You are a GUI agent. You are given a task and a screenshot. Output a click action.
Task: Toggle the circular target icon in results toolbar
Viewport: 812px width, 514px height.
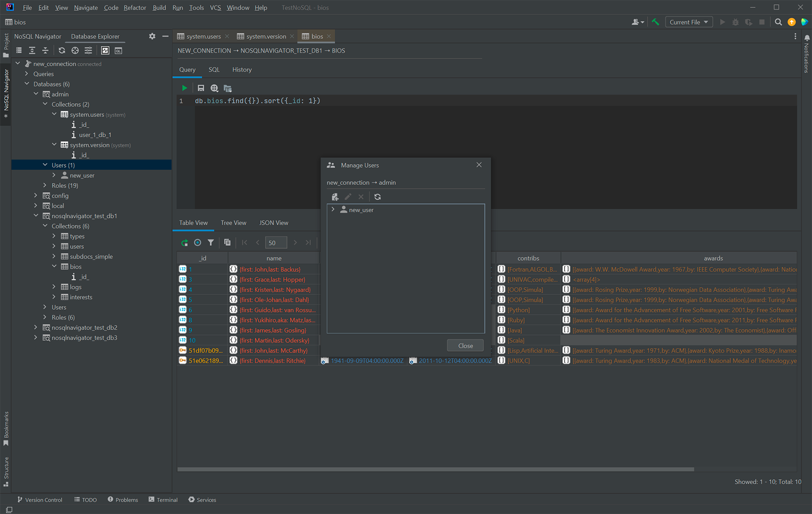click(x=198, y=243)
